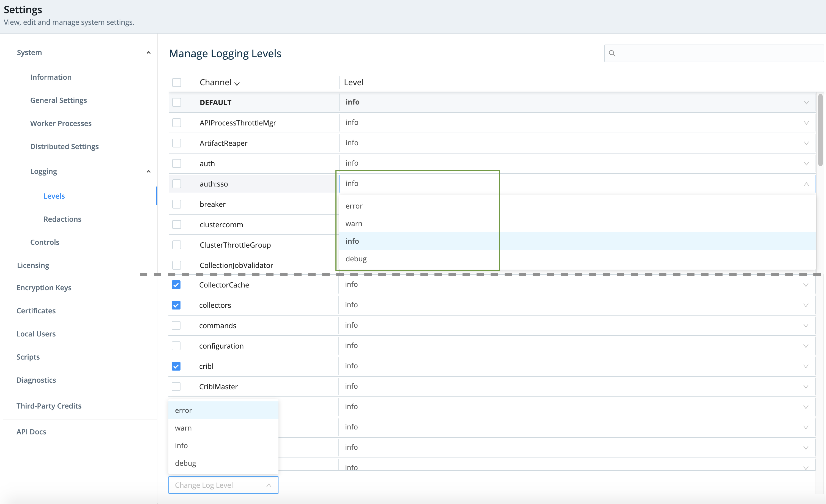The height and width of the screenshot is (504, 826).
Task: Go to Certificates settings
Action: pyautogui.click(x=36, y=311)
